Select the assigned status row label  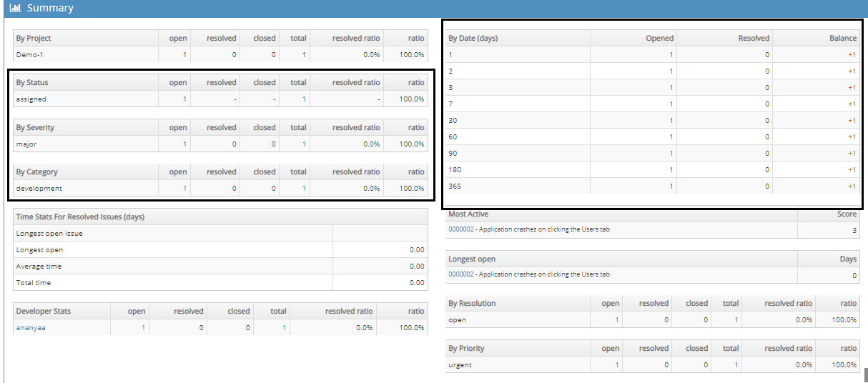[x=31, y=99]
